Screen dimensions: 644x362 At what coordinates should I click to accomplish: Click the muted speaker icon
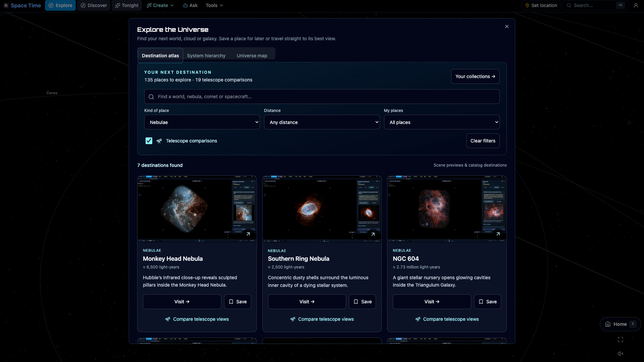(x=621, y=354)
